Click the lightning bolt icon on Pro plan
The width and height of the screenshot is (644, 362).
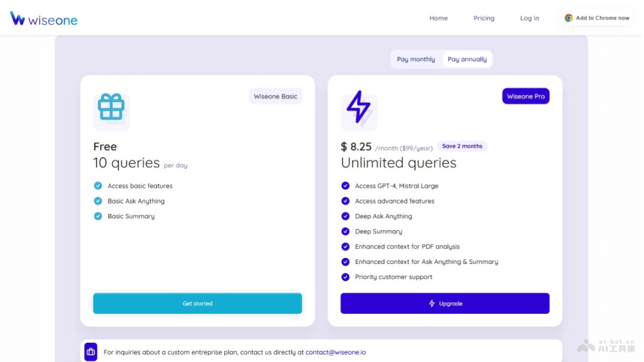(358, 107)
